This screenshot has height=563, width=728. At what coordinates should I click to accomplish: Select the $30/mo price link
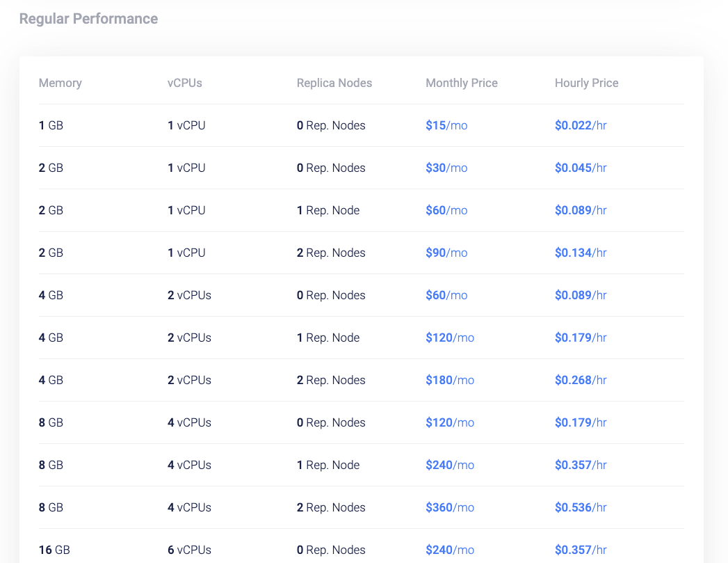tap(446, 168)
